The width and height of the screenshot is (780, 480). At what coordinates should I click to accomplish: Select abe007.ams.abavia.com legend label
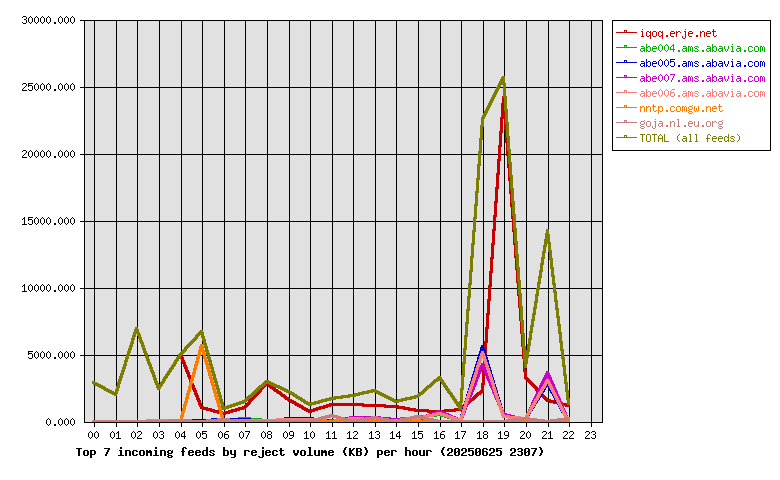(x=702, y=78)
